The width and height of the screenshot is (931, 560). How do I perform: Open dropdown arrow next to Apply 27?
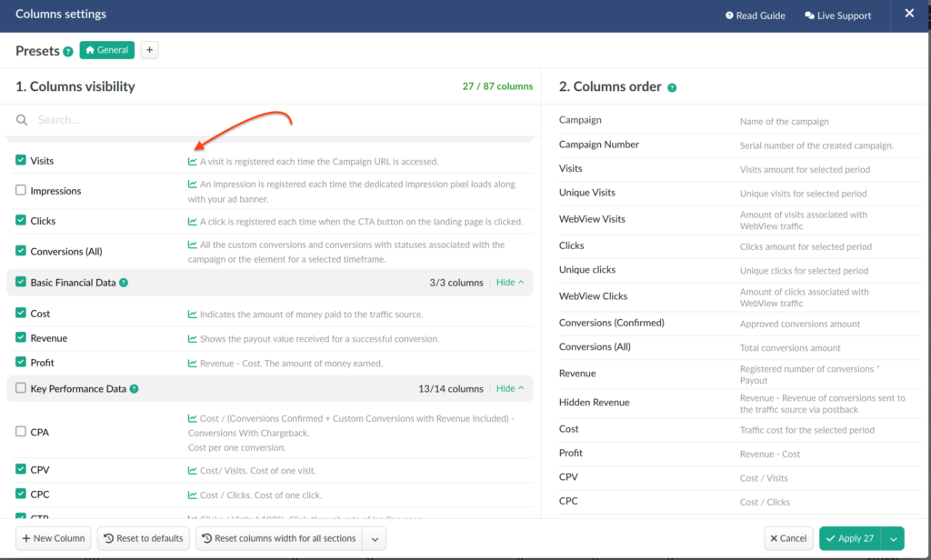tap(893, 538)
